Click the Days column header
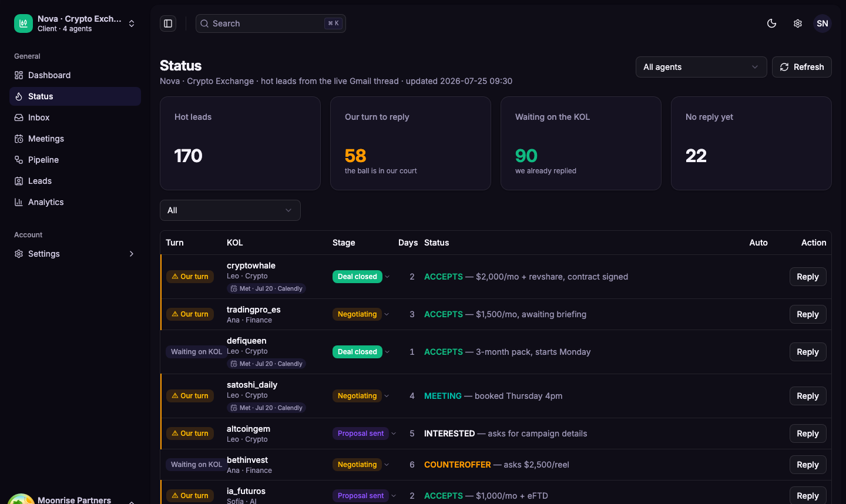Viewport: 846px width, 504px height. point(408,243)
